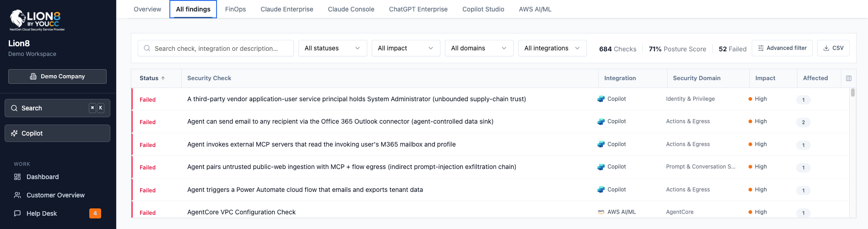Select the All findings tab
Screen dimensions: 868x229
point(193,9)
